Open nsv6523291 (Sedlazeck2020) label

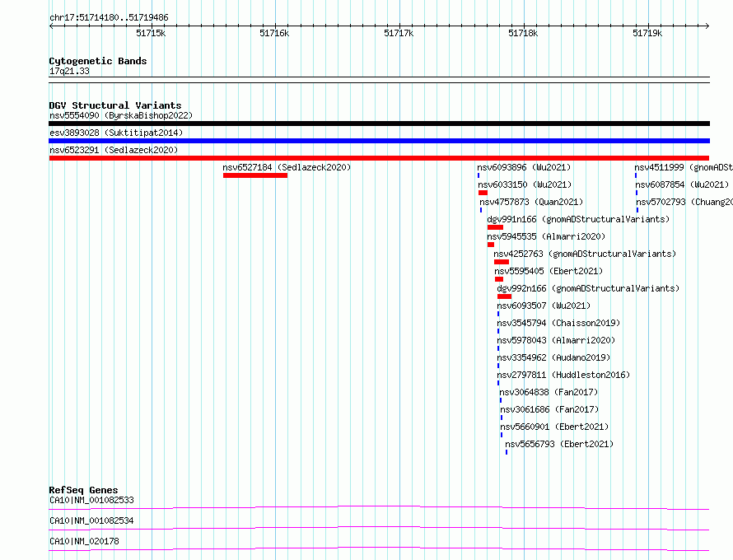coord(114,150)
